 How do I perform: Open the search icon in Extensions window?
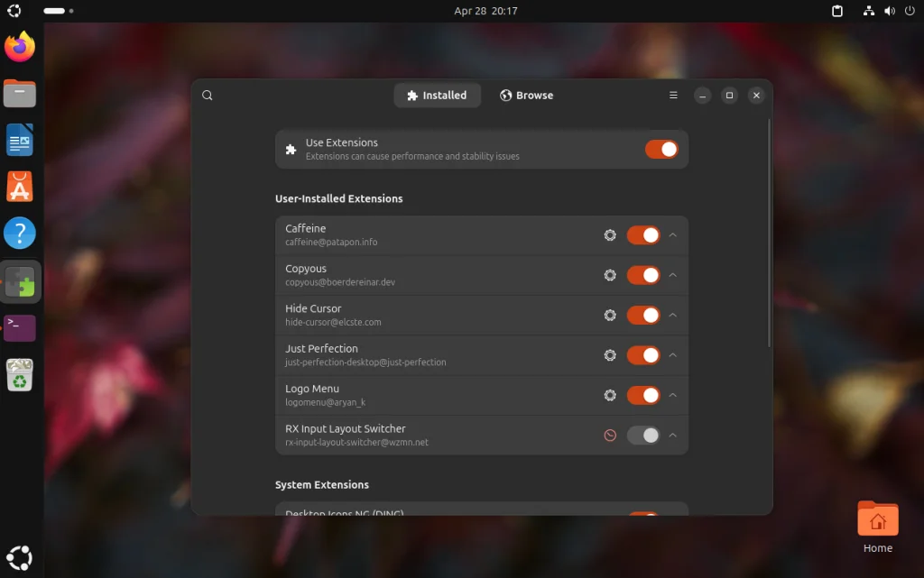click(x=207, y=96)
